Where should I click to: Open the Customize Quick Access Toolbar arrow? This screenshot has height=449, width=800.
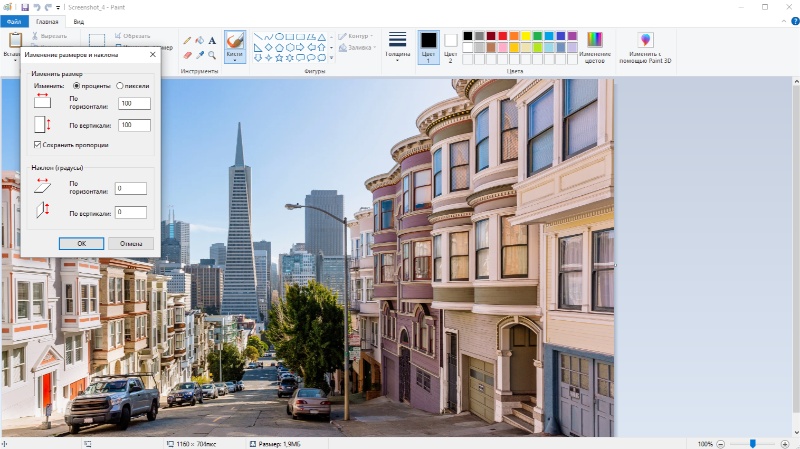tap(58, 8)
